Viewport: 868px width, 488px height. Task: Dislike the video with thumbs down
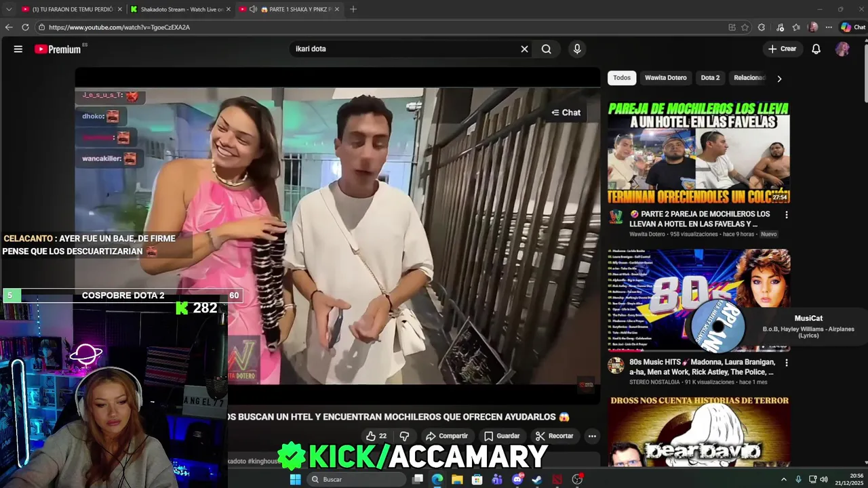[x=404, y=436]
